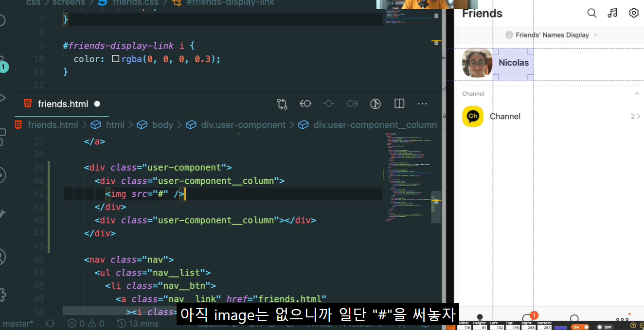644x330 pixels.
Task: Click the Friends title heading
Action: 482,14
